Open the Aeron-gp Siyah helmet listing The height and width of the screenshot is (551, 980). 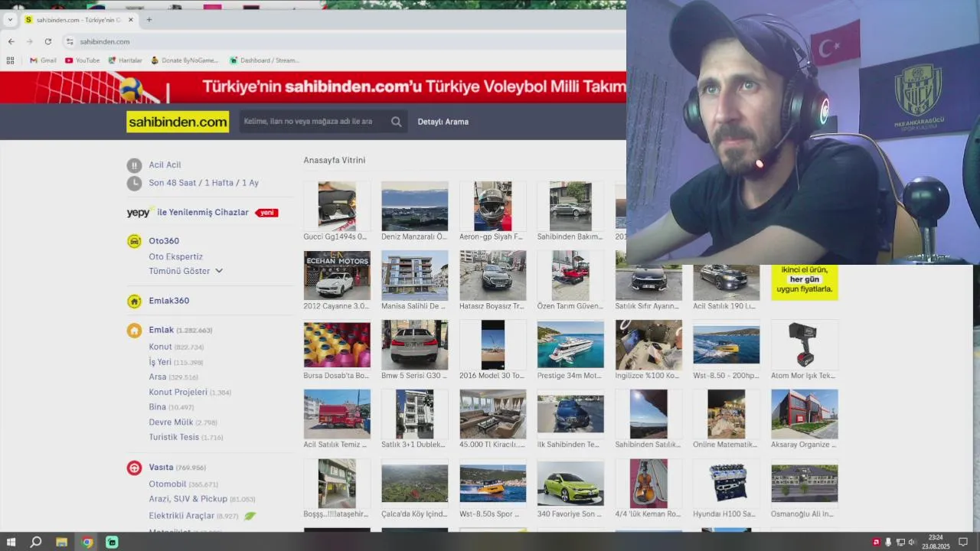click(x=493, y=206)
